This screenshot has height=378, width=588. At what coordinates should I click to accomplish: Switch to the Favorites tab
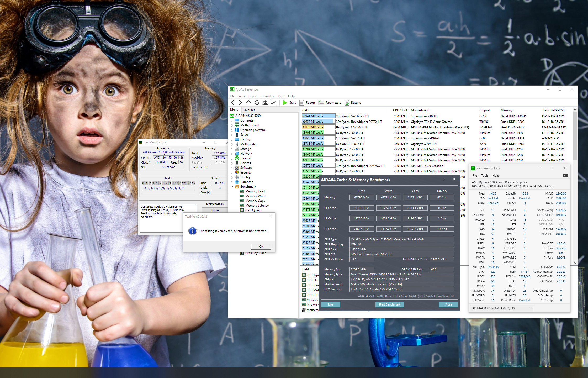pos(248,110)
